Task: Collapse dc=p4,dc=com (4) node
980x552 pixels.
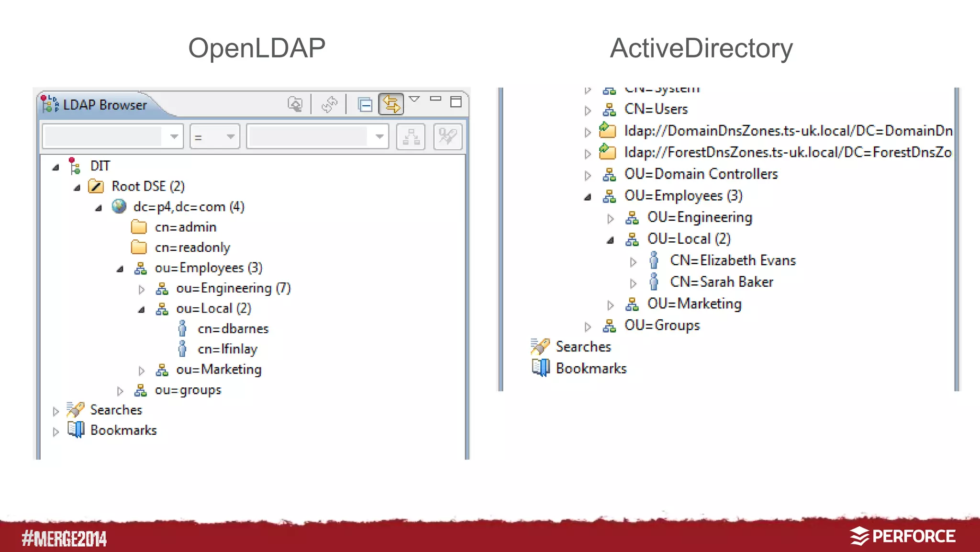Action: (x=99, y=208)
